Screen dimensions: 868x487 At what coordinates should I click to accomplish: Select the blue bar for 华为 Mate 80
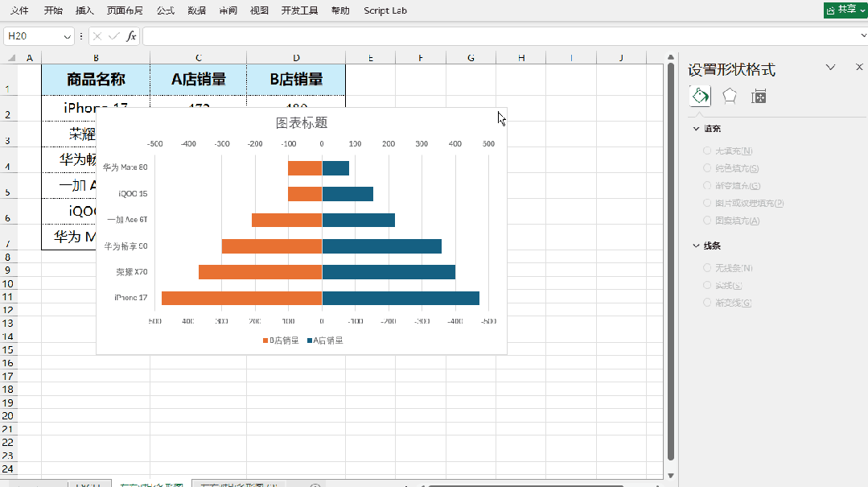(x=335, y=168)
